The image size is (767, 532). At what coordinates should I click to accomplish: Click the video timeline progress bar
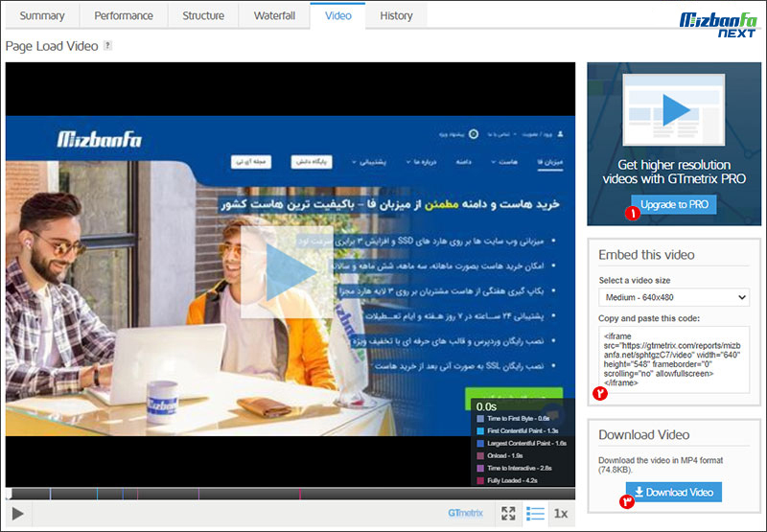pyautogui.click(x=291, y=494)
